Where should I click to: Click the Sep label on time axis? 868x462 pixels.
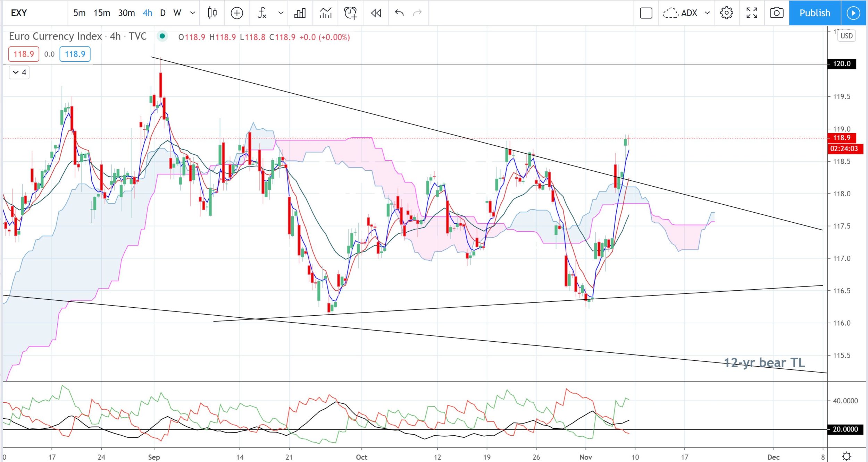[x=154, y=457]
